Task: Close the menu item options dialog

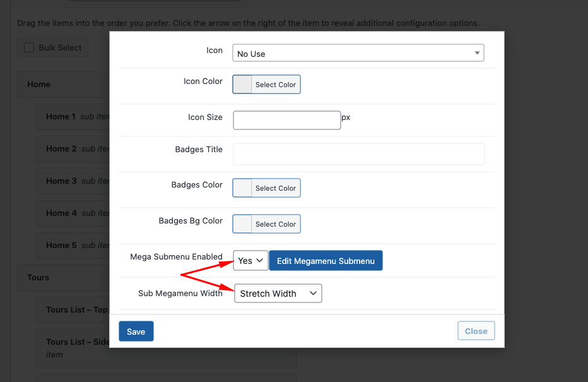Action: [x=476, y=331]
